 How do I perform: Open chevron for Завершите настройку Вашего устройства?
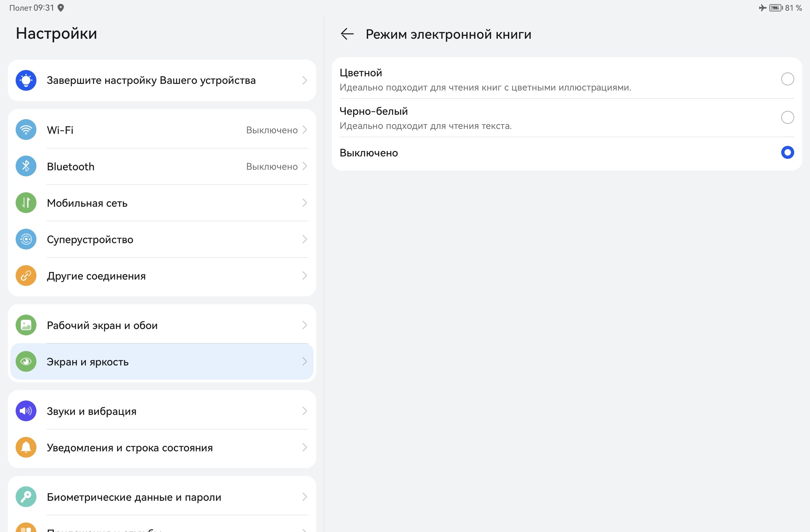pos(305,81)
